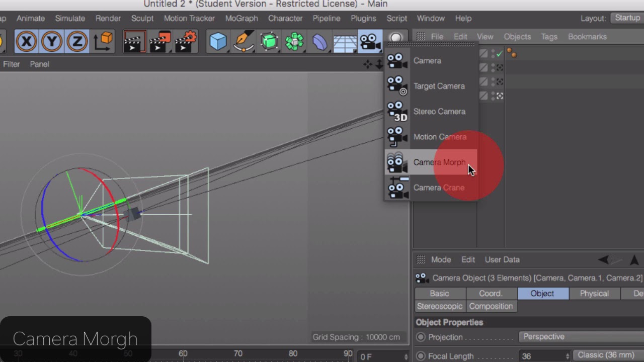Viewport: 644px width, 362px height.
Task: Click the Render View clapperboard icon
Action: 134,41
